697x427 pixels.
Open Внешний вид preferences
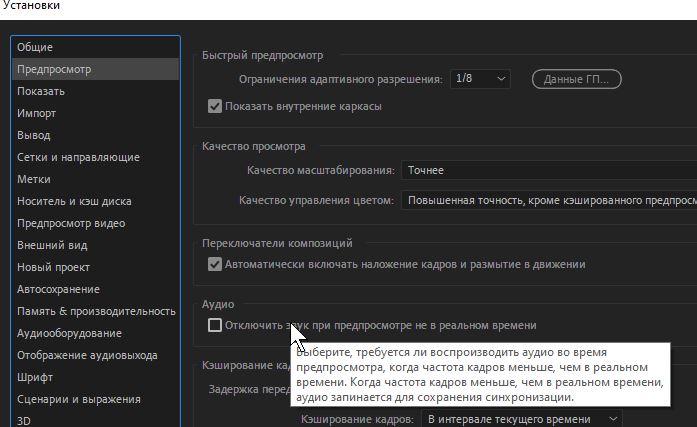click(x=96, y=245)
